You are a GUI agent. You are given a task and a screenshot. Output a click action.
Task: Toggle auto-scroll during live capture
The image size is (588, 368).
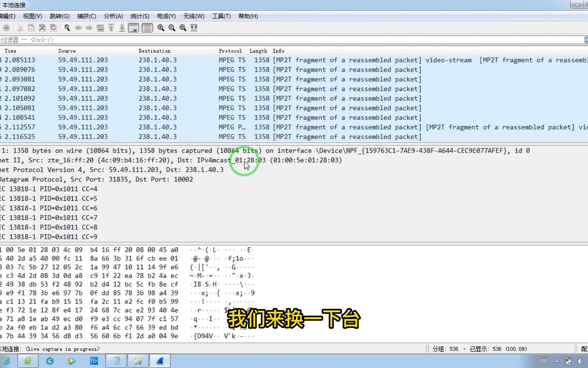(x=133, y=28)
